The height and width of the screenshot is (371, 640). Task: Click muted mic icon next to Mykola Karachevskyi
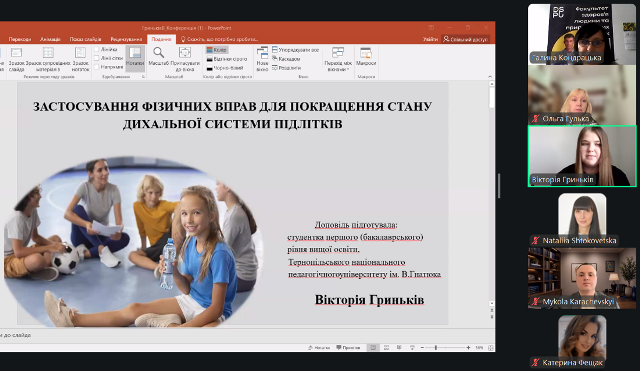(x=536, y=302)
